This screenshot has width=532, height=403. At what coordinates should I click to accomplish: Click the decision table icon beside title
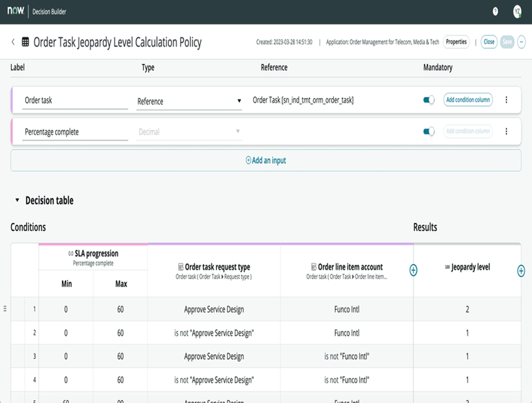pyautogui.click(x=25, y=42)
